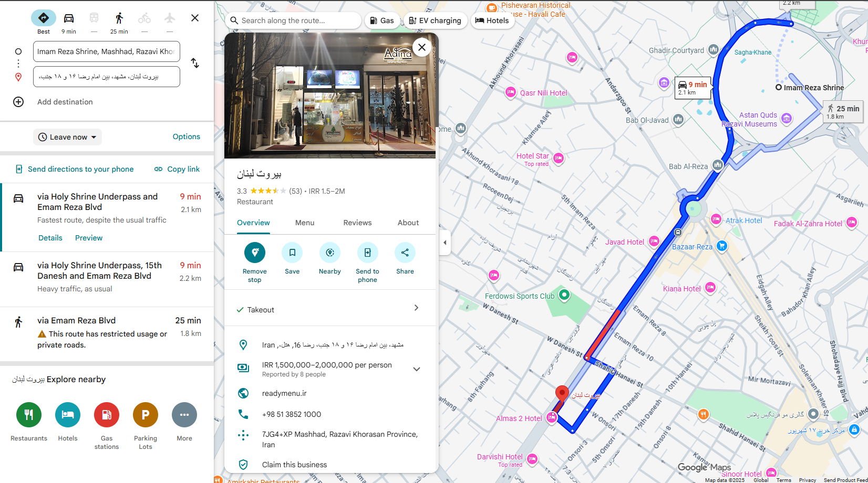Open Ghadir Courtyard landmark marker

tap(713, 49)
